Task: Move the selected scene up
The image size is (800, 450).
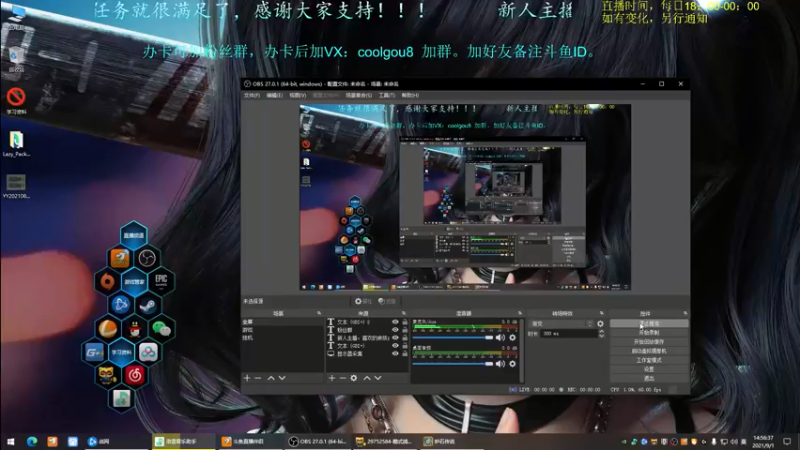Action: coord(271,378)
